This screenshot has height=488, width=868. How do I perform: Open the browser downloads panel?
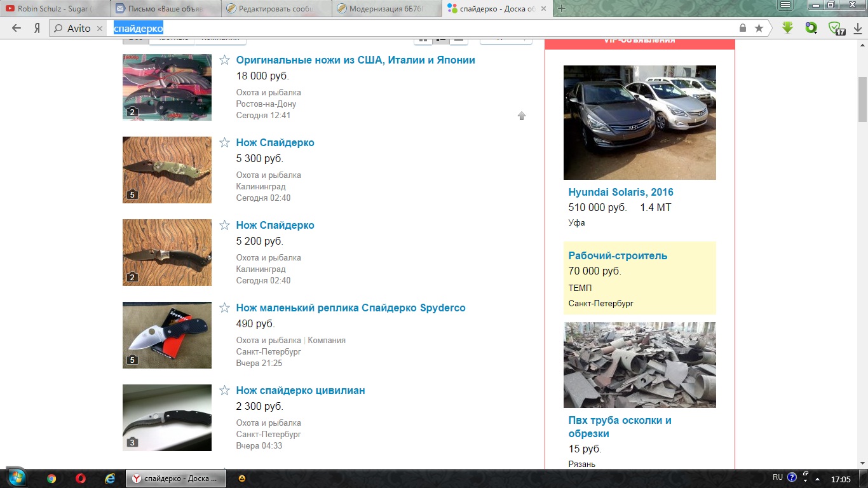pyautogui.click(x=858, y=28)
